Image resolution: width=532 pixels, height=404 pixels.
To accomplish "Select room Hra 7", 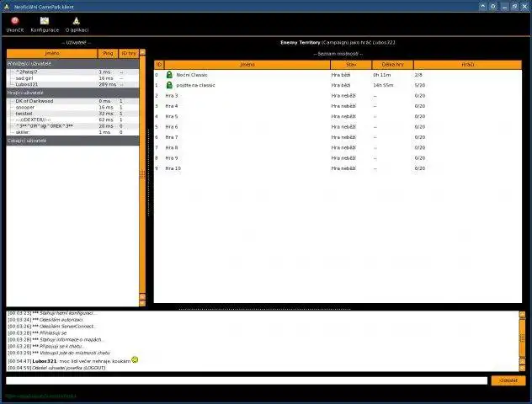I will point(338,137).
